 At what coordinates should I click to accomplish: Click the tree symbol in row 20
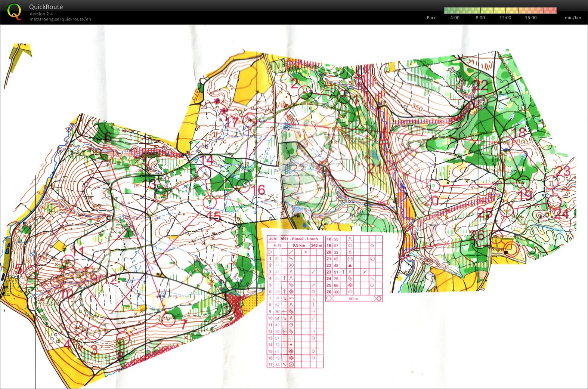tap(350, 252)
